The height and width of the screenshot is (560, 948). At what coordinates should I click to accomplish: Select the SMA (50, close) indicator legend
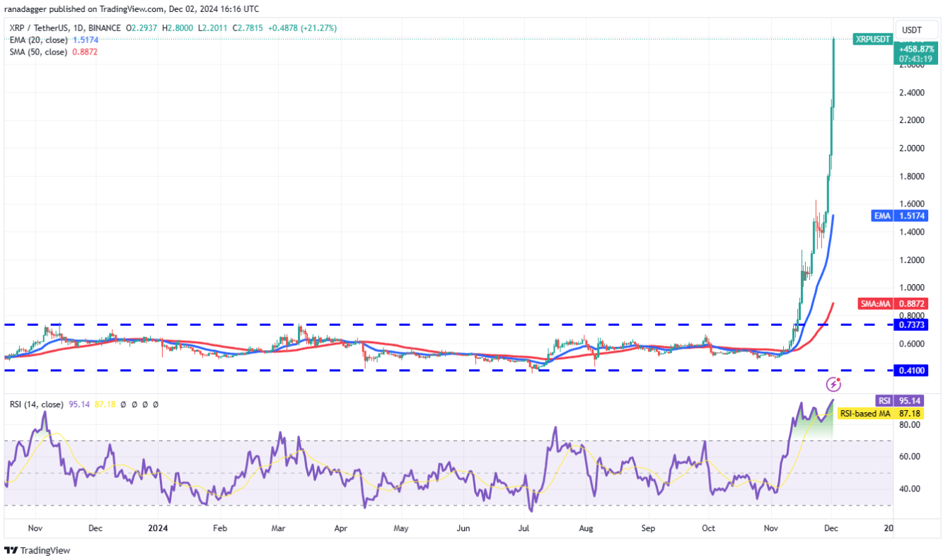[x=37, y=52]
